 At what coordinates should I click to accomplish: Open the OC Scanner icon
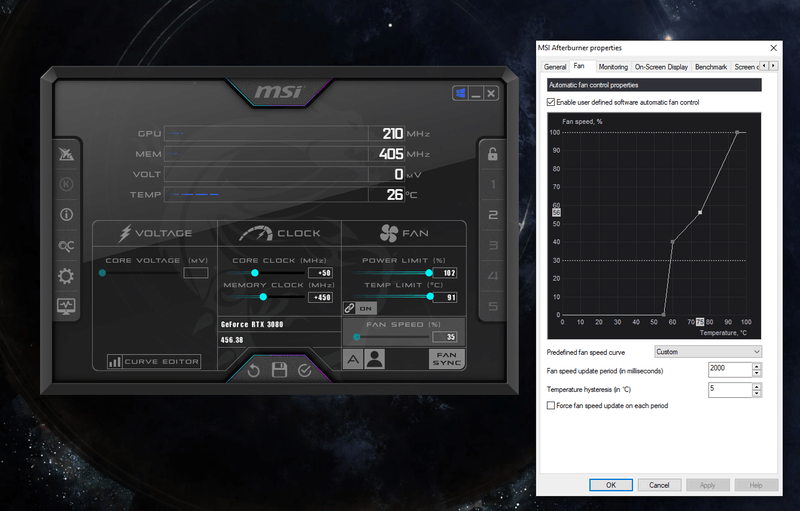coord(66,245)
